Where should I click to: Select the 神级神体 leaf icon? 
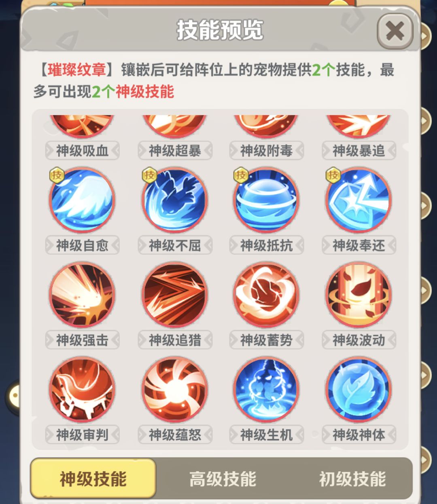359,390
